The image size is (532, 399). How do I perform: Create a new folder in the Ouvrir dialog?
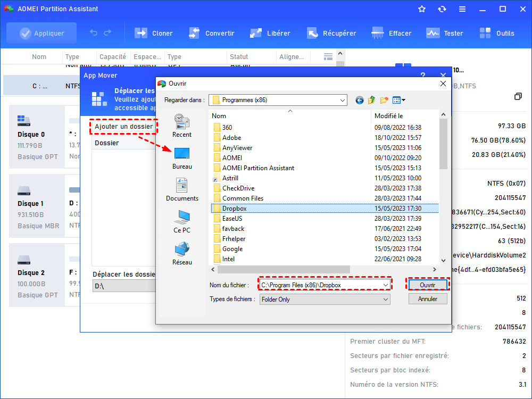(x=384, y=100)
